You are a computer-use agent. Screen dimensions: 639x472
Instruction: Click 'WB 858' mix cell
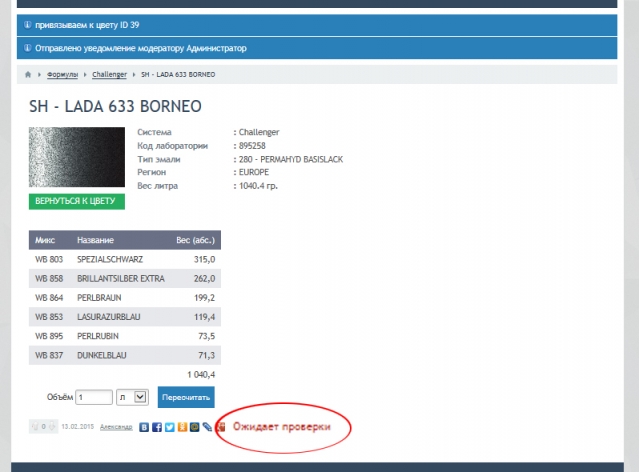tap(49, 278)
